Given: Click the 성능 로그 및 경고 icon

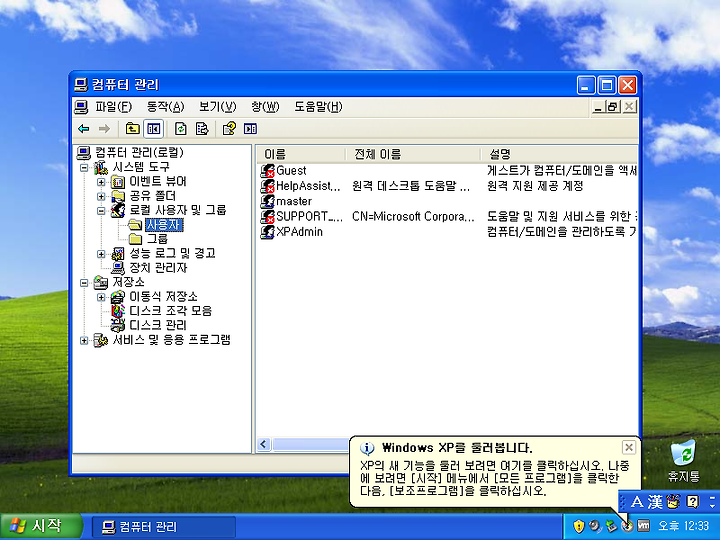Looking at the screenshot, I should [118, 253].
